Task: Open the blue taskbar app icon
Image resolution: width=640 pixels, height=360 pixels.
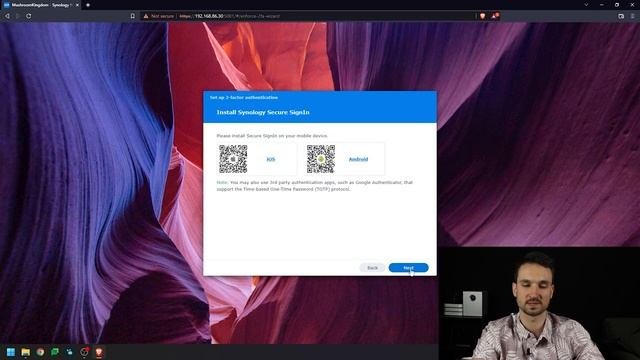Action: (x=69, y=352)
